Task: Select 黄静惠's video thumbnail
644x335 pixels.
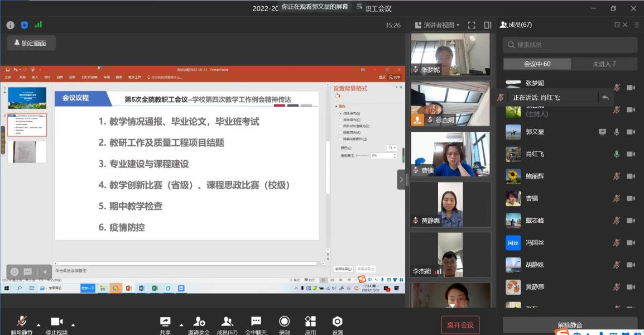Action: 450,204
